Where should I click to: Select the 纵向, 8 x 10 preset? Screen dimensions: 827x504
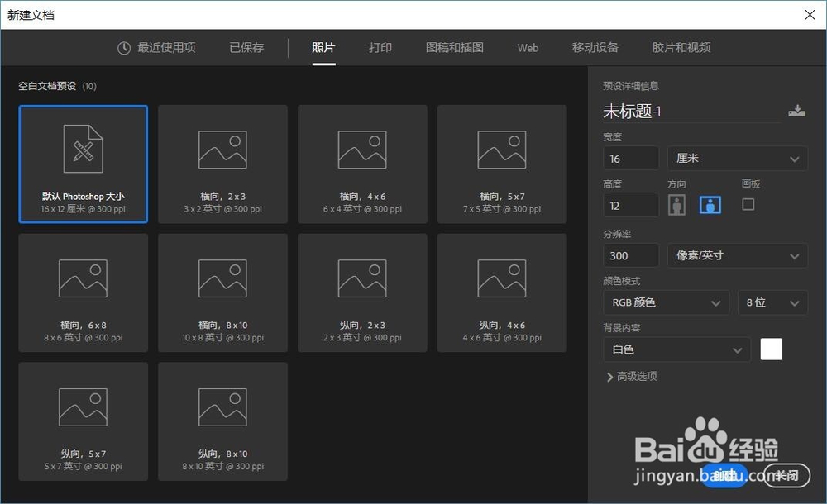222,421
